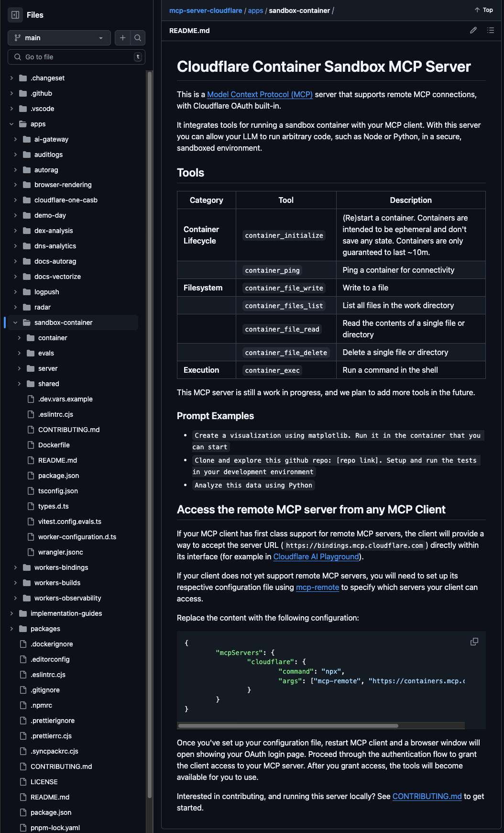Viewport: 504px width, 833px height.
Task: Expand the packages folder chevron
Action: coord(11,629)
